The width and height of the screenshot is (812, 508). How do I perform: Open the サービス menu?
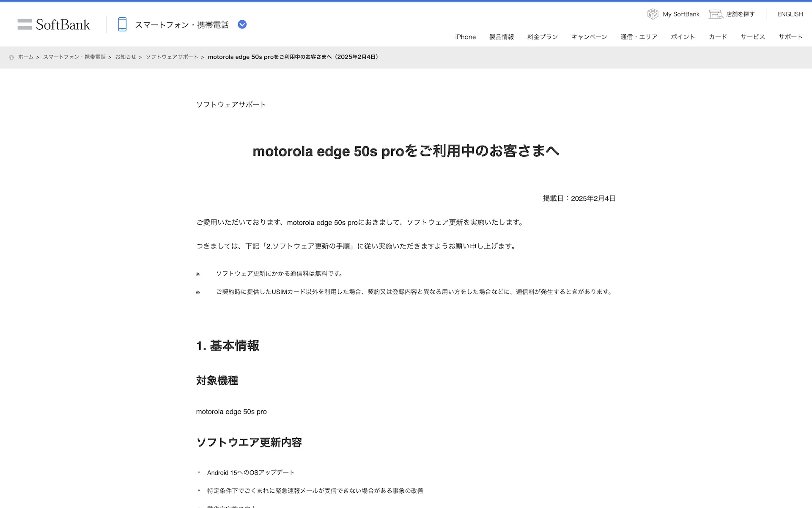(x=753, y=37)
